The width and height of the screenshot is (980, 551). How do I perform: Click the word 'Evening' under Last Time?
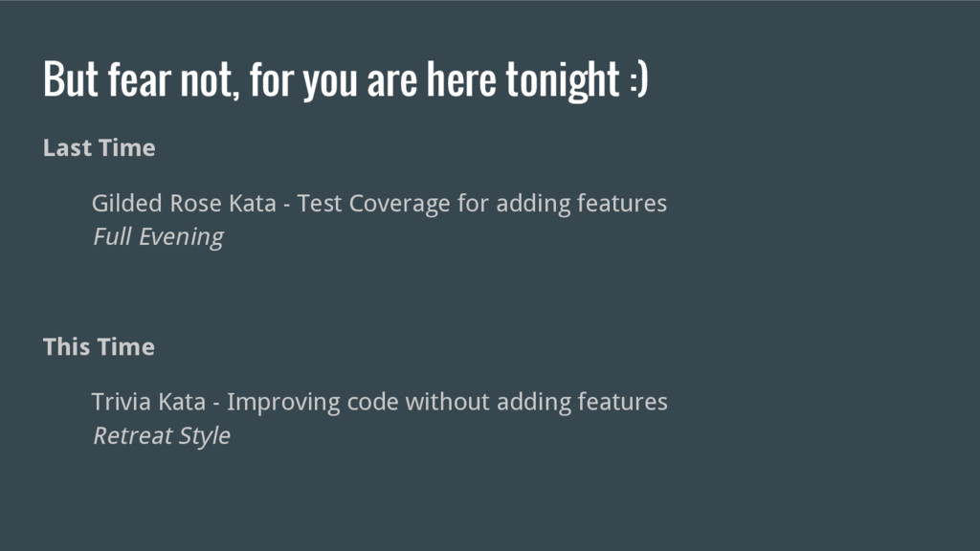tap(181, 237)
